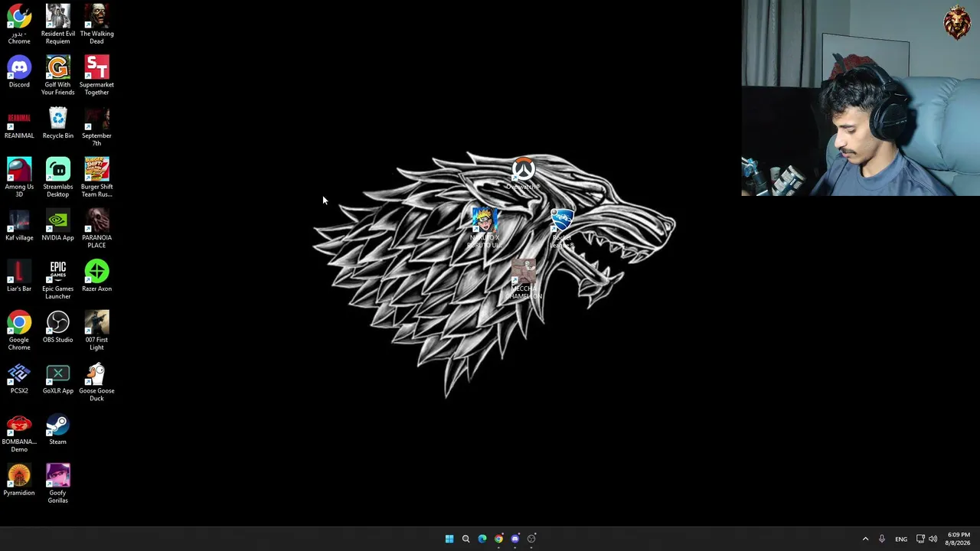Click the Kaf village shortcut
This screenshot has height=551, width=980.
(19, 225)
